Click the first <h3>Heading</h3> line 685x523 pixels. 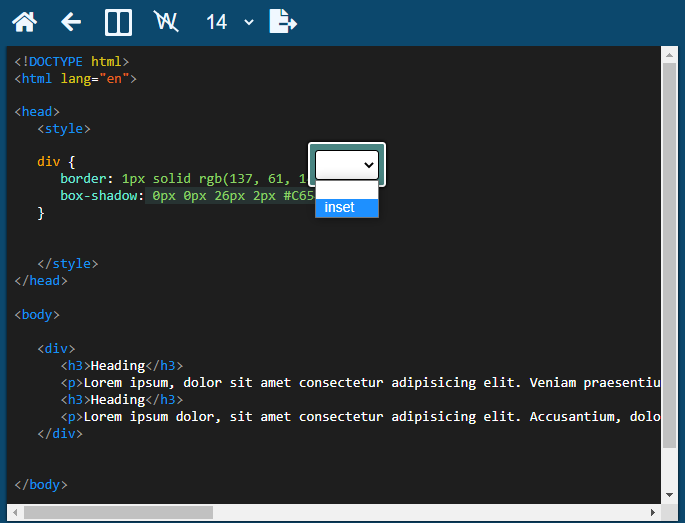point(122,366)
